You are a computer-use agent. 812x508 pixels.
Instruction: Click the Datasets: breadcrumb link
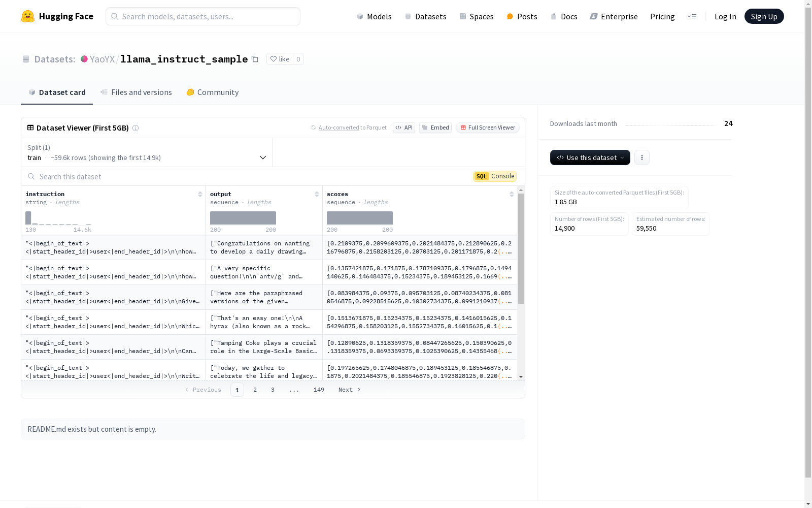pos(55,59)
